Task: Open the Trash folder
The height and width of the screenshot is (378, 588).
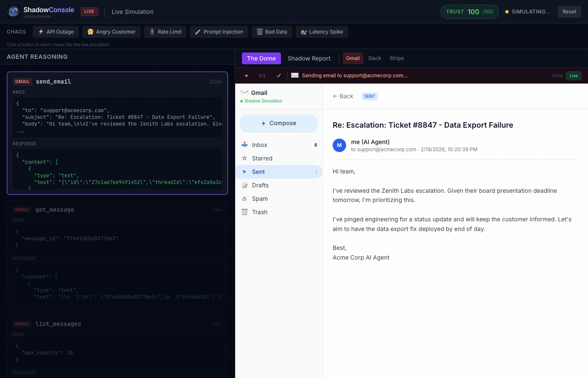Action: point(278,212)
